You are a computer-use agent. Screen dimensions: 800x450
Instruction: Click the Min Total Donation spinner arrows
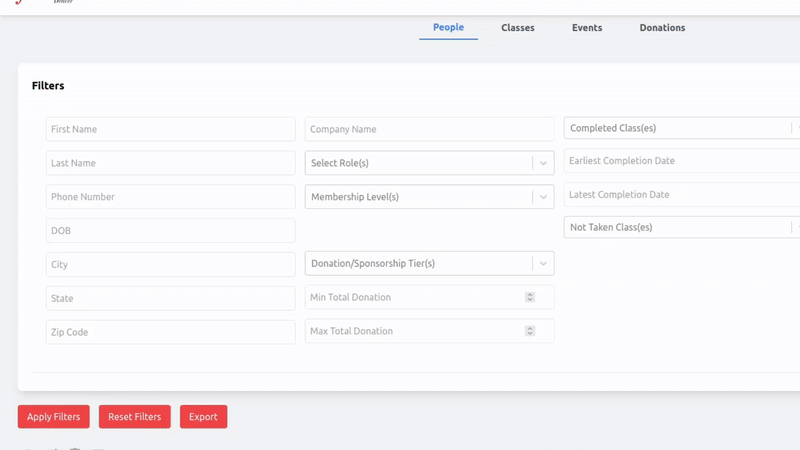(530, 297)
